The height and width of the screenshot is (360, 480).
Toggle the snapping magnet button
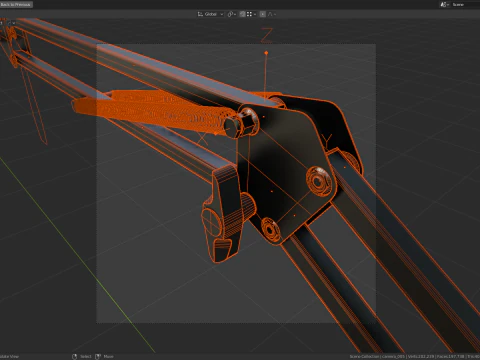(243, 14)
